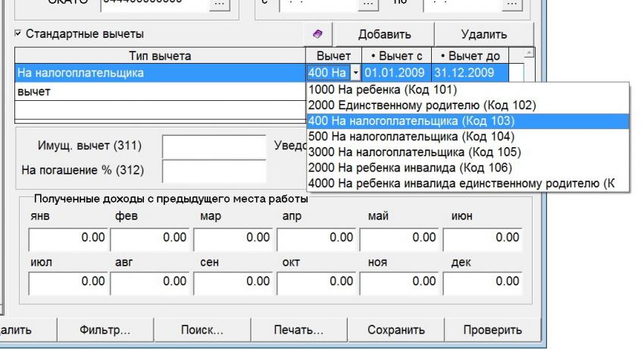Click the Удалить deduction button
The width and height of the screenshot is (644, 349).
pyautogui.click(x=483, y=34)
